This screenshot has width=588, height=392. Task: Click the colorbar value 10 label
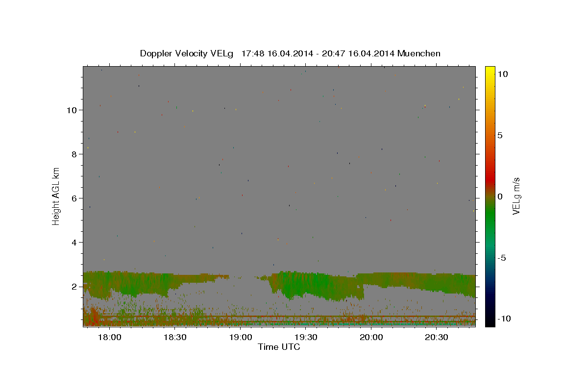click(x=502, y=74)
